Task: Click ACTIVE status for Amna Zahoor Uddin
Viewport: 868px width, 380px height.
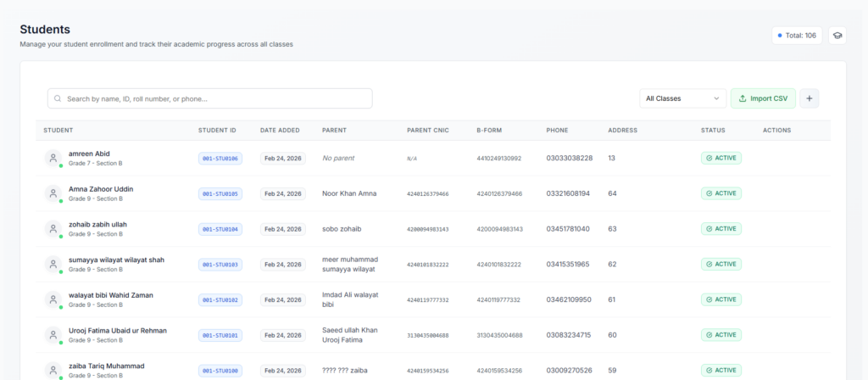Action: 721,193
